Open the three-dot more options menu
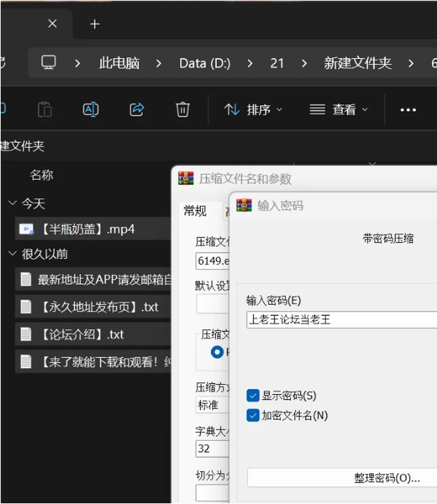 pos(408,110)
